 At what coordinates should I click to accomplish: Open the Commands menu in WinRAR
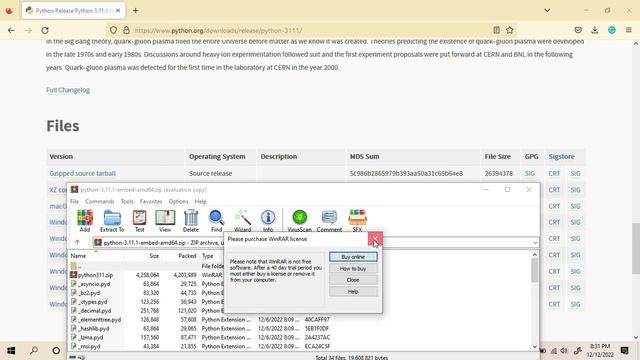pos(100,202)
